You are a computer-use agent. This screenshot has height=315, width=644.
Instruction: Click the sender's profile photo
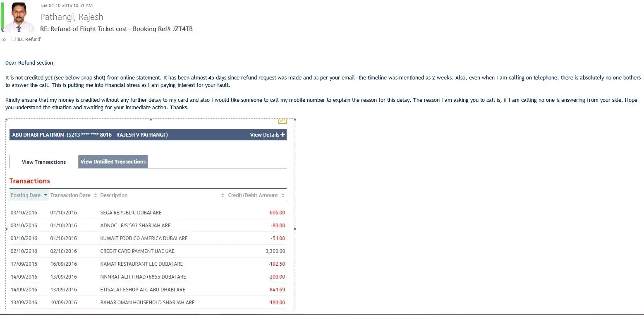[18, 17]
